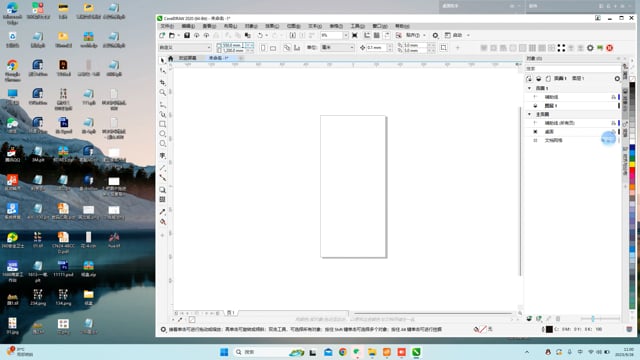The height and width of the screenshot is (360, 640).
Task: Select the Transparency tool
Action: [162, 200]
